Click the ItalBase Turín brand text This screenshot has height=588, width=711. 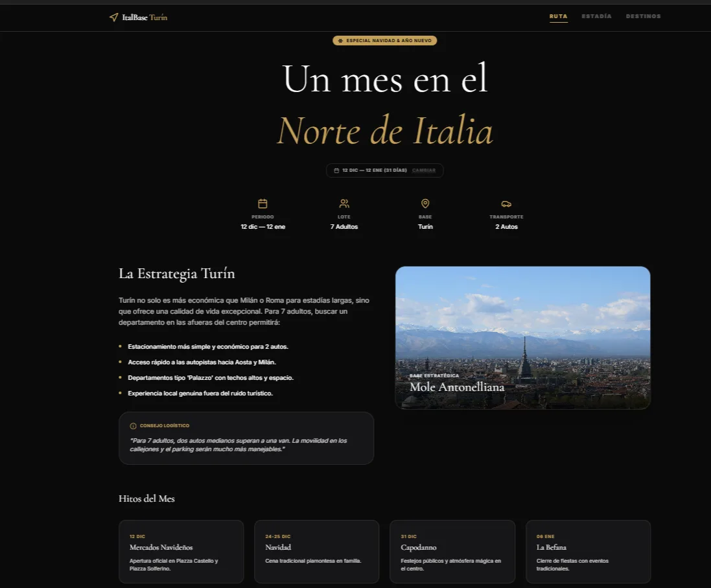145,18
